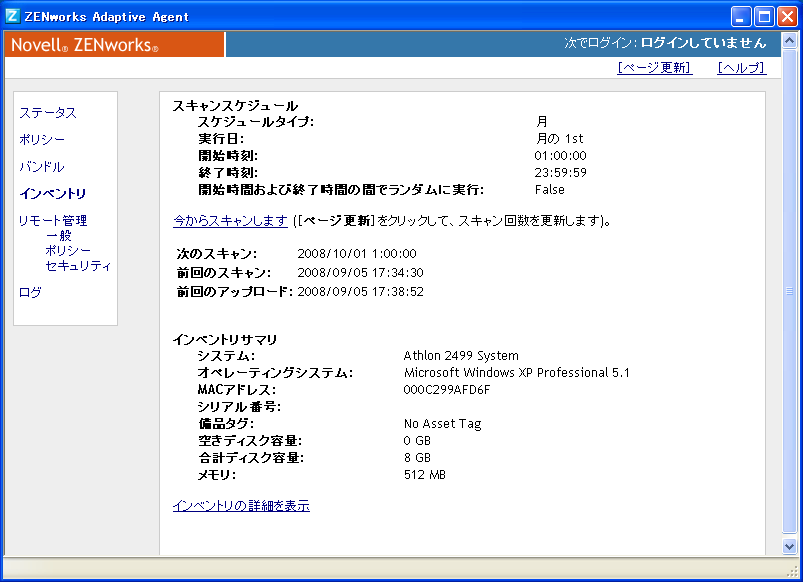This screenshot has width=803, height=582.
Task: Click last scan time 2008/09/05 17:34:30
Action: (361, 273)
